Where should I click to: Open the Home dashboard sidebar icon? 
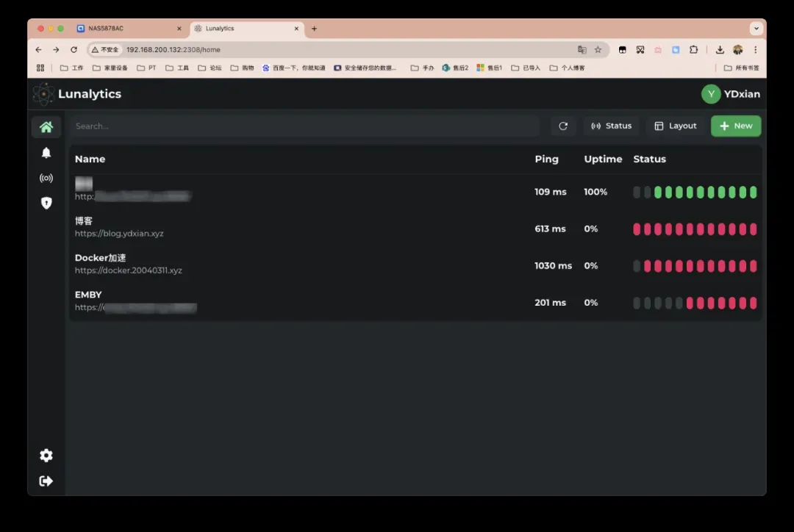point(46,127)
